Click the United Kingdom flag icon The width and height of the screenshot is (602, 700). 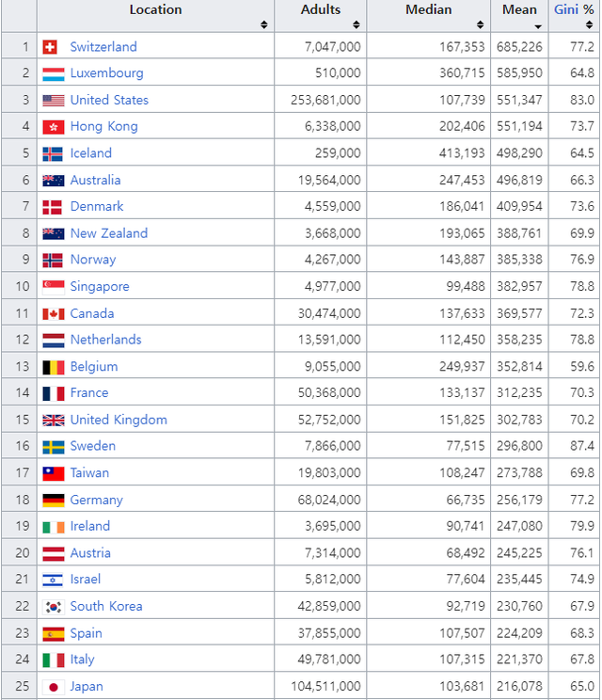[x=53, y=421]
